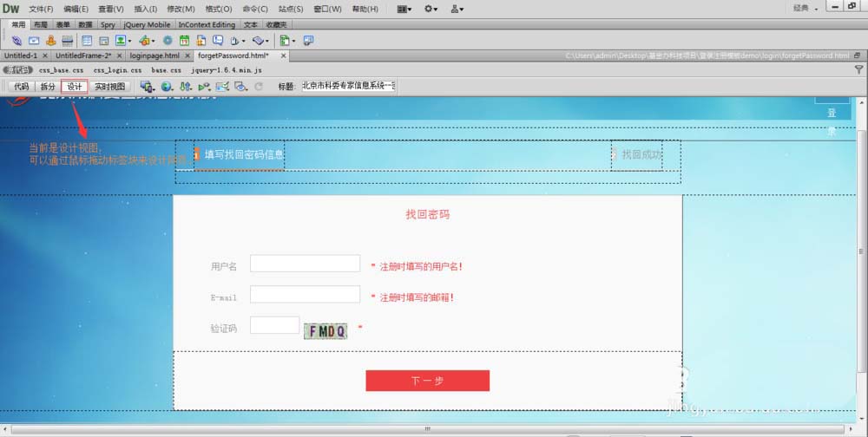
Task: Click the filter related files funnel icon
Action: coord(858,69)
